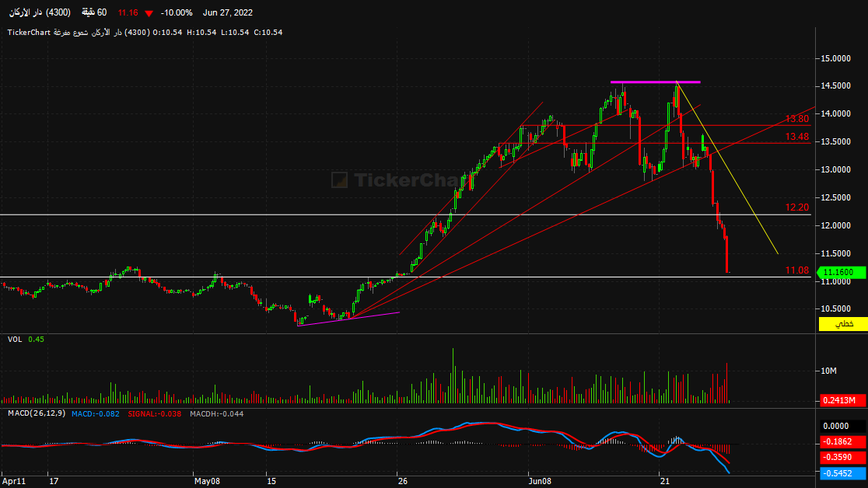Click the 26 date axis label
868x488 pixels.
[402, 481]
